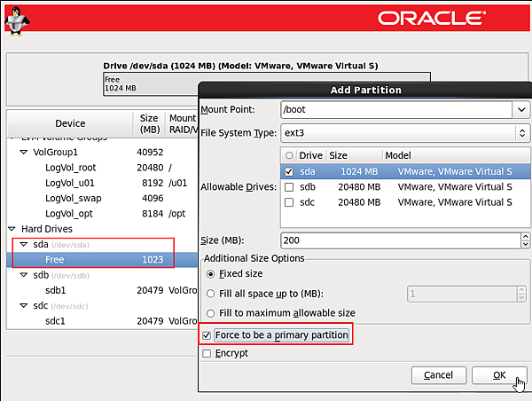Collapse the Hard Drives tree section
Image resolution: width=532 pixels, height=401 pixels.
(x=12, y=229)
